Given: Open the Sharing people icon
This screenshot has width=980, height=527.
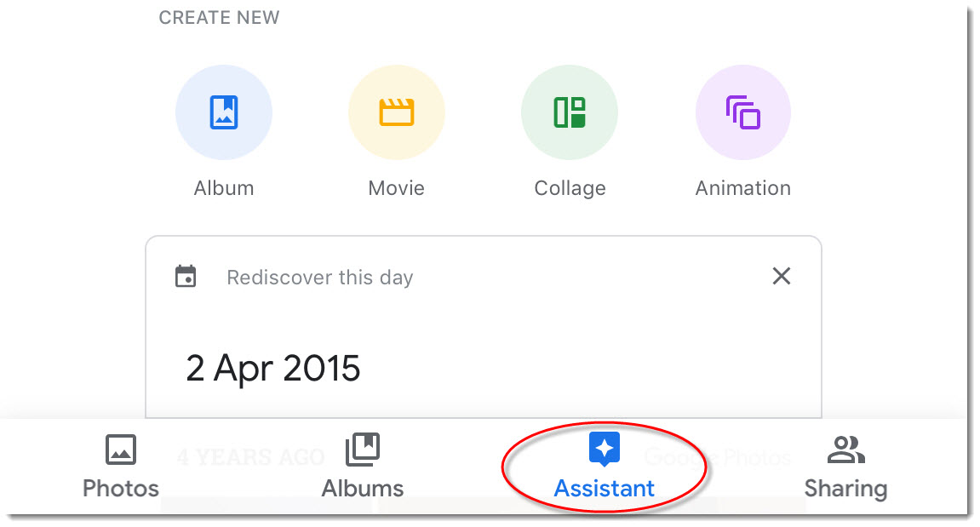Looking at the screenshot, I should pyautogui.click(x=846, y=450).
